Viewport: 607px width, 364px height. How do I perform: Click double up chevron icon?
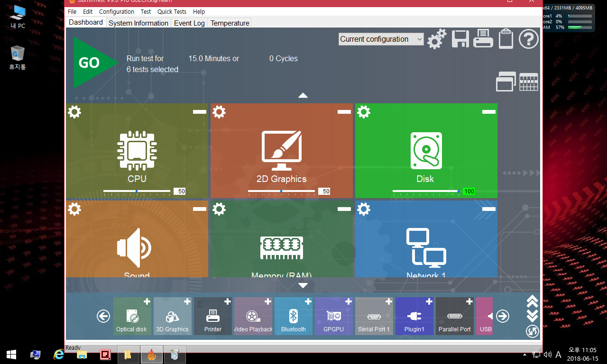coord(532,301)
